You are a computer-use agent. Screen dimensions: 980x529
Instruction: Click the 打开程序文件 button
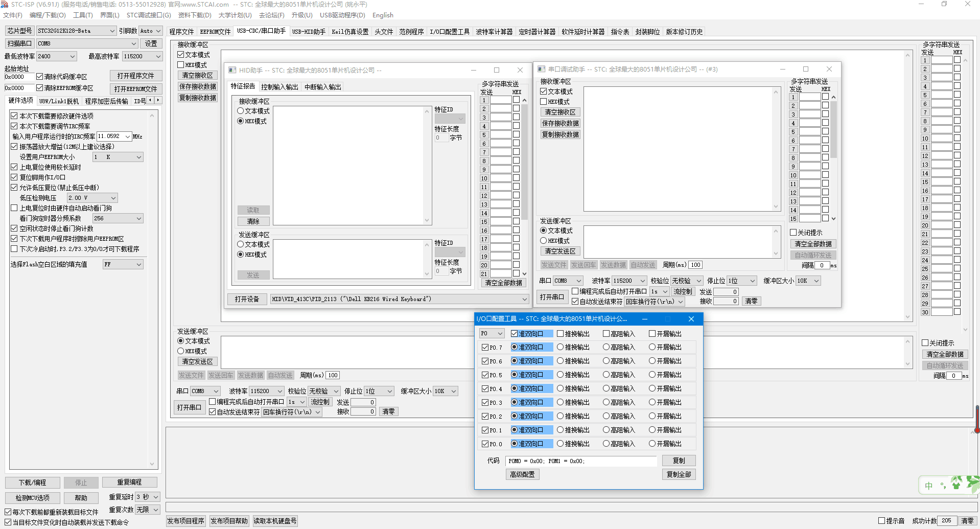click(x=136, y=76)
